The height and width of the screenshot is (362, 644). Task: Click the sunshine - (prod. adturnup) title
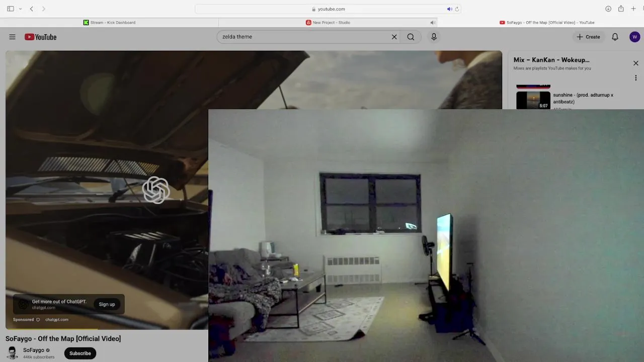click(583, 98)
